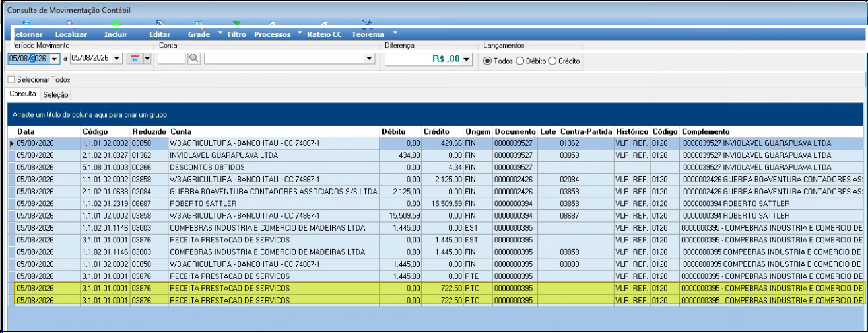Select account code 5.1.08.01.0003

105,167
